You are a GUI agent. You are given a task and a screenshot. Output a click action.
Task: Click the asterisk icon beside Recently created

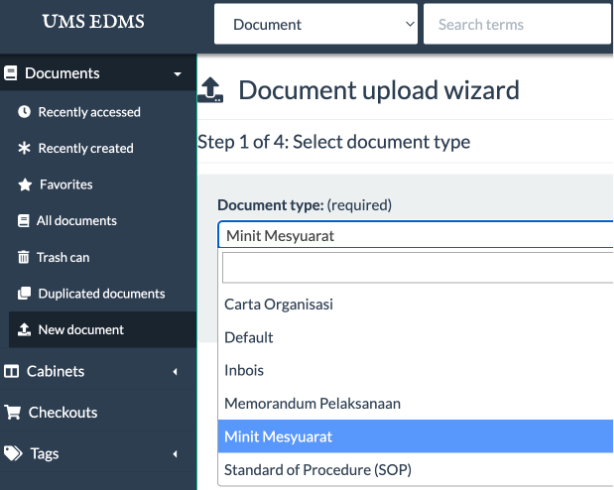point(25,148)
